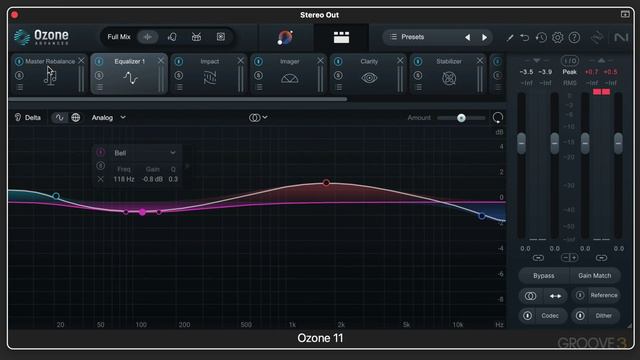Toggle Imager module power
This screenshot has height=360, width=640.
[x=258, y=62]
